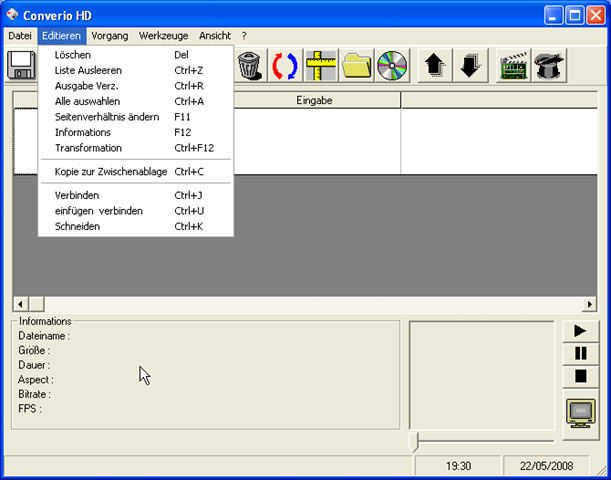This screenshot has height=480, width=611.
Task: Open the ? help menu
Action: 244,36
